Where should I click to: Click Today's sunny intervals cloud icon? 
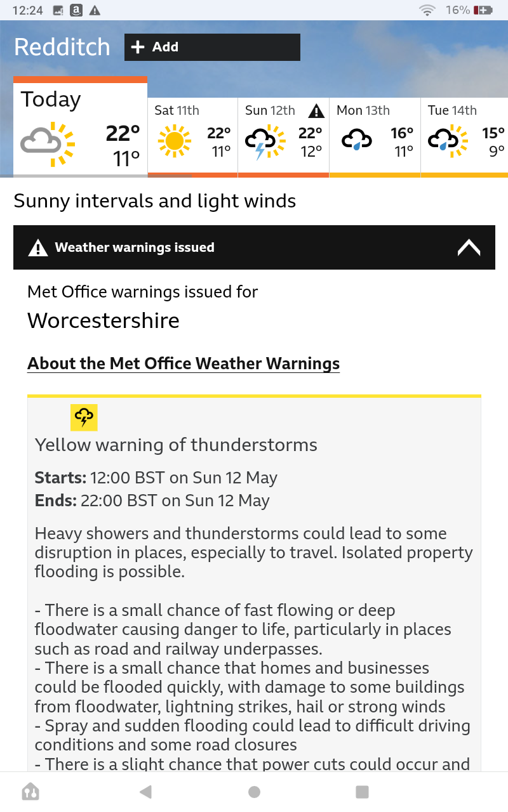47,143
